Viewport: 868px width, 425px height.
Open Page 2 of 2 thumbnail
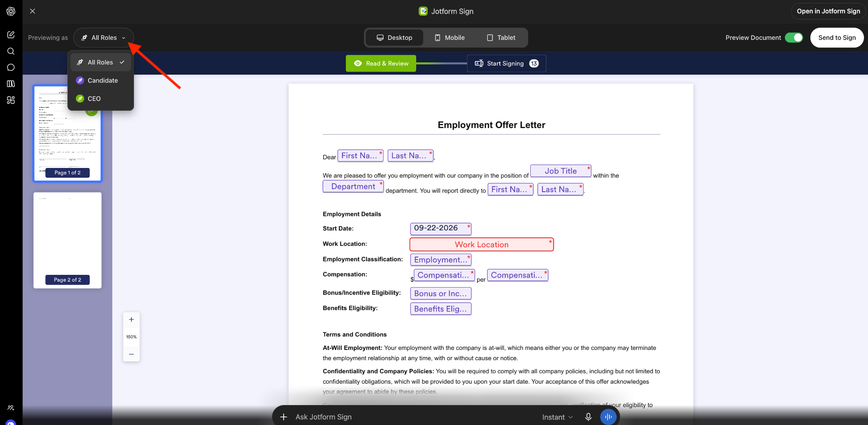click(68, 240)
